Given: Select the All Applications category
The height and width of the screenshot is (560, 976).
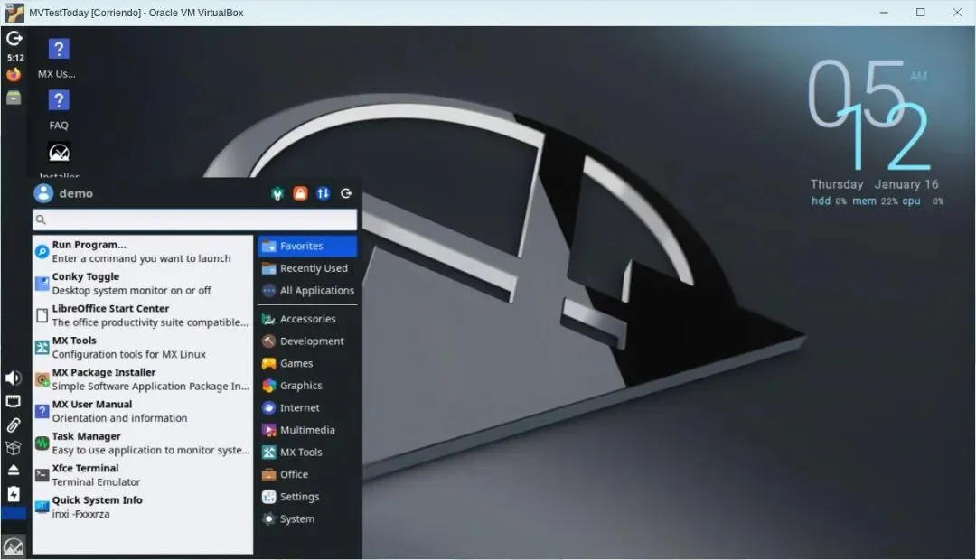Looking at the screenshot, I should (x=307, y=291).
